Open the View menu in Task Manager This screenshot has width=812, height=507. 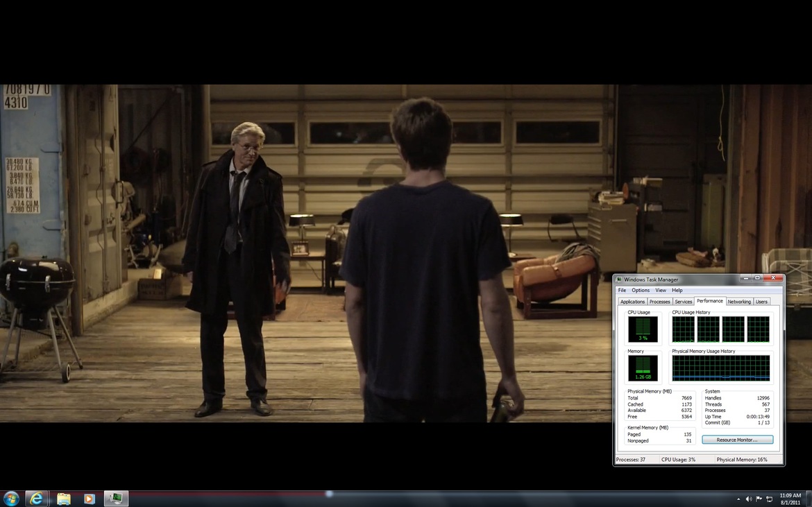click(661, 290)
